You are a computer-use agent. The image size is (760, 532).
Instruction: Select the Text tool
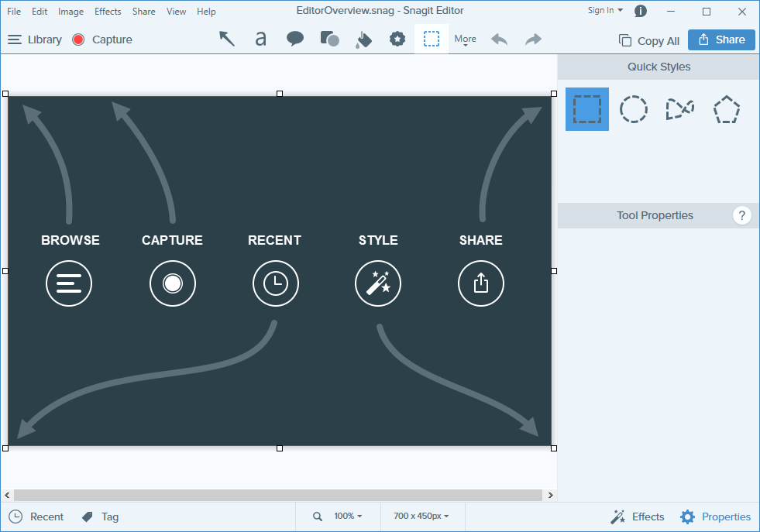[x=261, y=39]
